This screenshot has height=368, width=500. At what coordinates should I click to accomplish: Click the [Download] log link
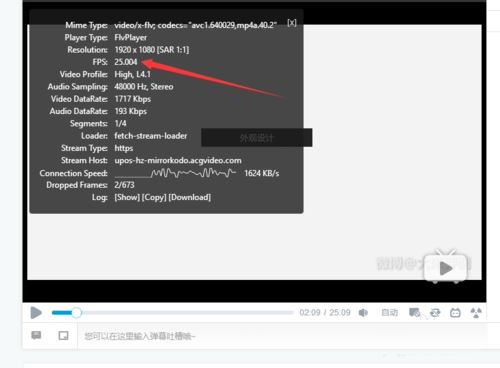tap(190, 197)
